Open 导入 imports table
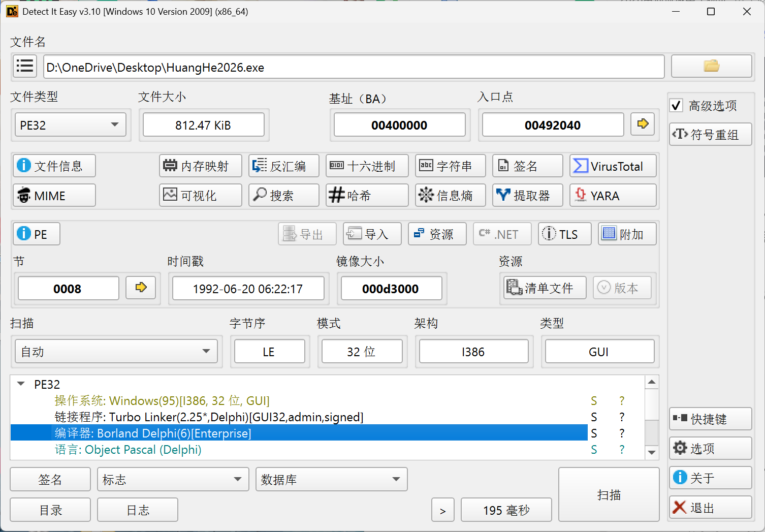 pos(372,234)
